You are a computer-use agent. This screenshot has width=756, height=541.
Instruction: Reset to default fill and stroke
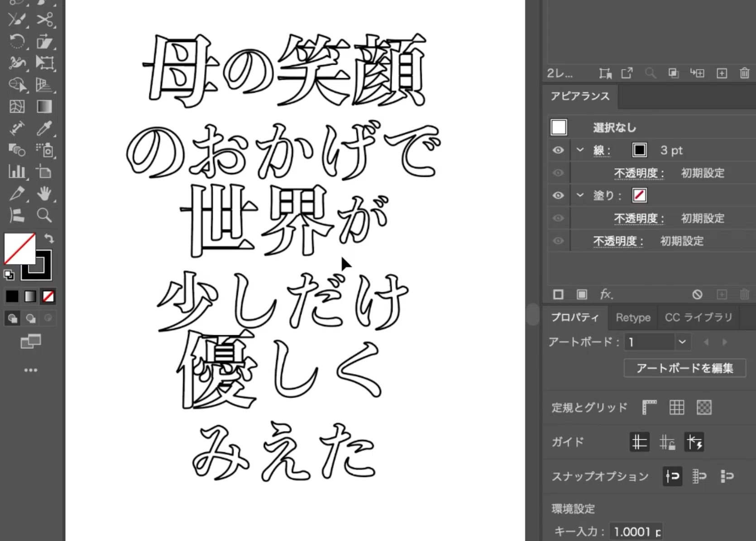click(9, 275)
